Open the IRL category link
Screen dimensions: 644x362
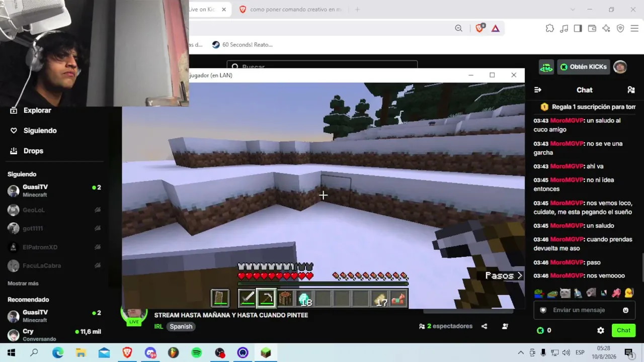158,326
